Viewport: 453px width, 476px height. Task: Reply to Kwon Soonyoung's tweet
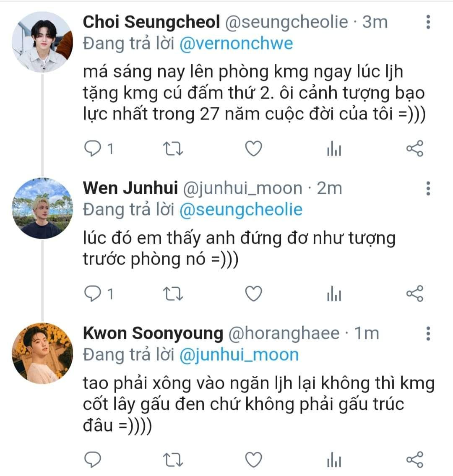[x=93, y=460]
